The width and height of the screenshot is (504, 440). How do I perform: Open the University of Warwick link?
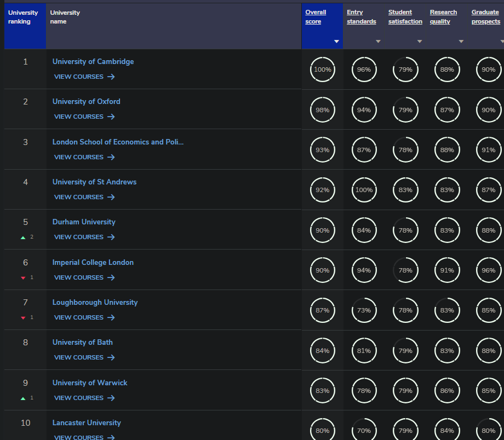(90, 383)
